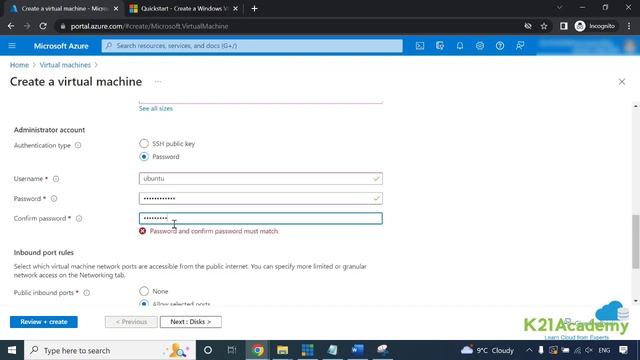Switch to the Quickstart Create a Windows tab
Image resolution: width=640 pixels, height=360 pixels.
[x=184, y=8]
